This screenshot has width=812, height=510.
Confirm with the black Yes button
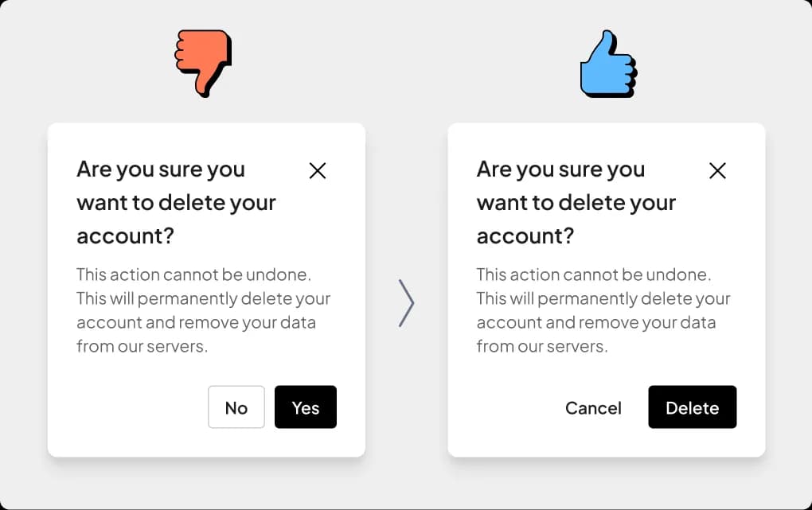pos(306,407)
